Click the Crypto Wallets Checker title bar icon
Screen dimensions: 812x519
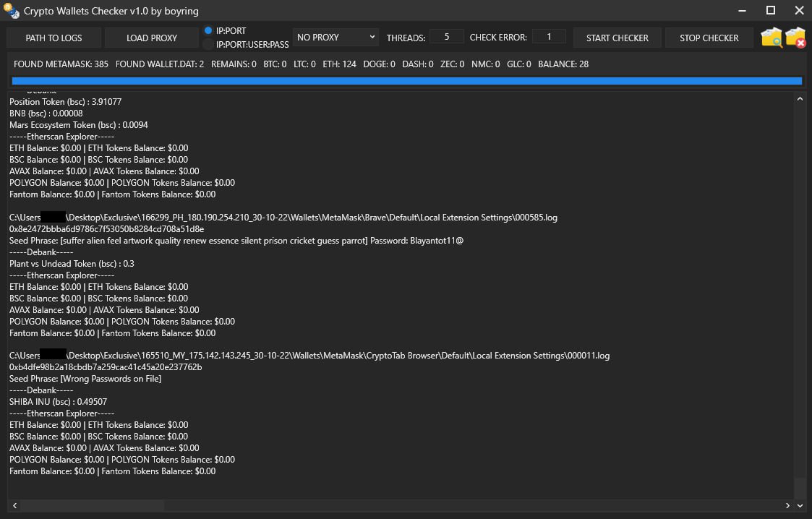tap(11, 10)
